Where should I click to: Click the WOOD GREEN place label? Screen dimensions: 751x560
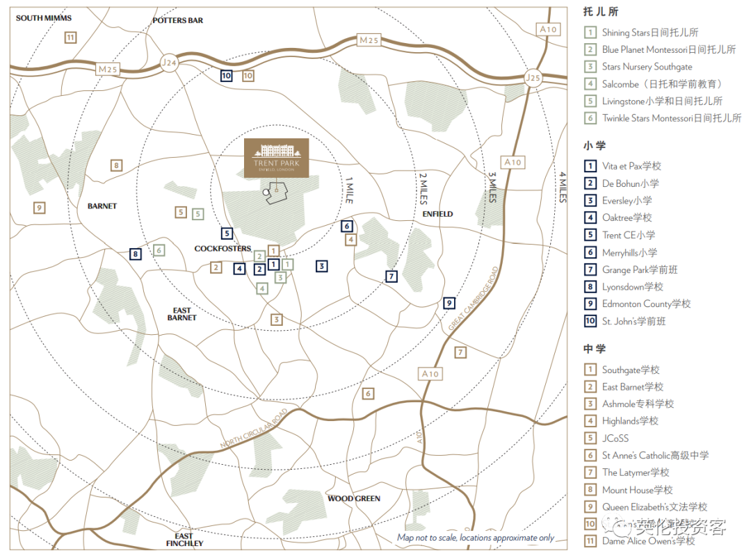[354, 499]
